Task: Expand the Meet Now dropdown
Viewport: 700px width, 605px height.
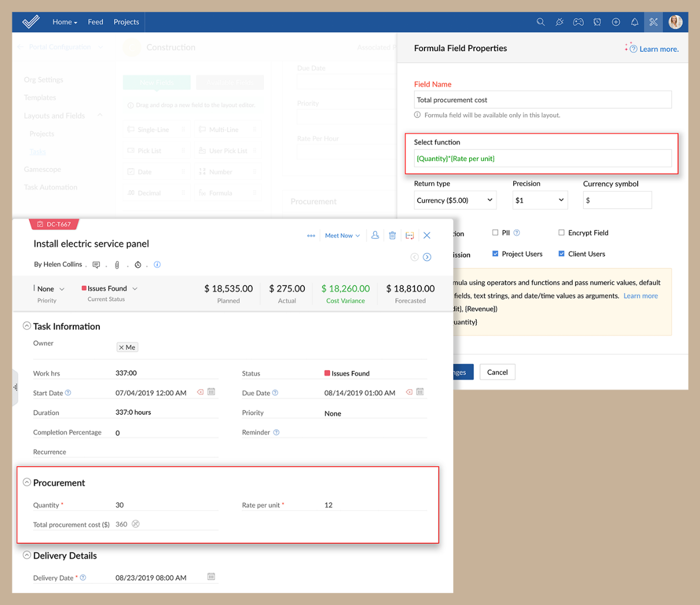Action: tap(342, 236)
